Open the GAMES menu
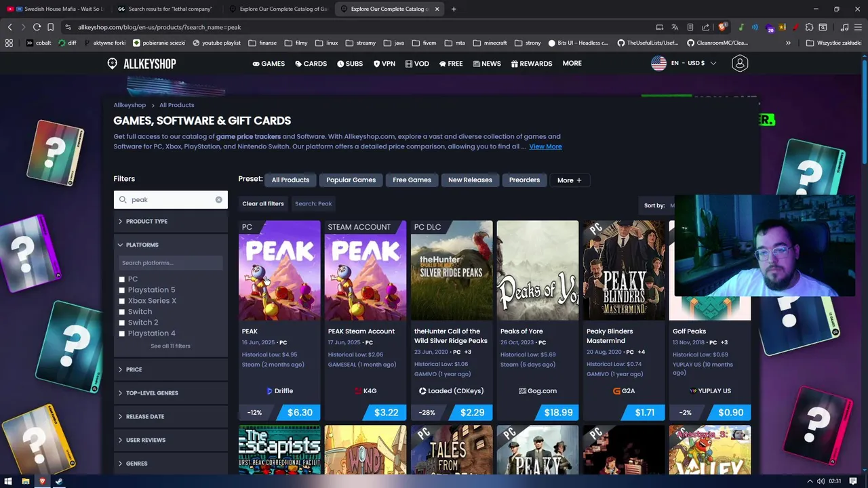868x488 pixels. [x=269, y=64]
